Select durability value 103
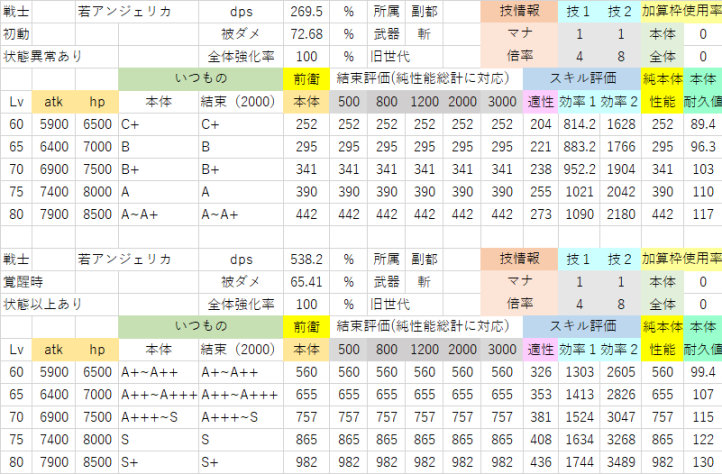The height and width of the screenshot is (474, 722). pyautogui.click(x=703, y=170)
